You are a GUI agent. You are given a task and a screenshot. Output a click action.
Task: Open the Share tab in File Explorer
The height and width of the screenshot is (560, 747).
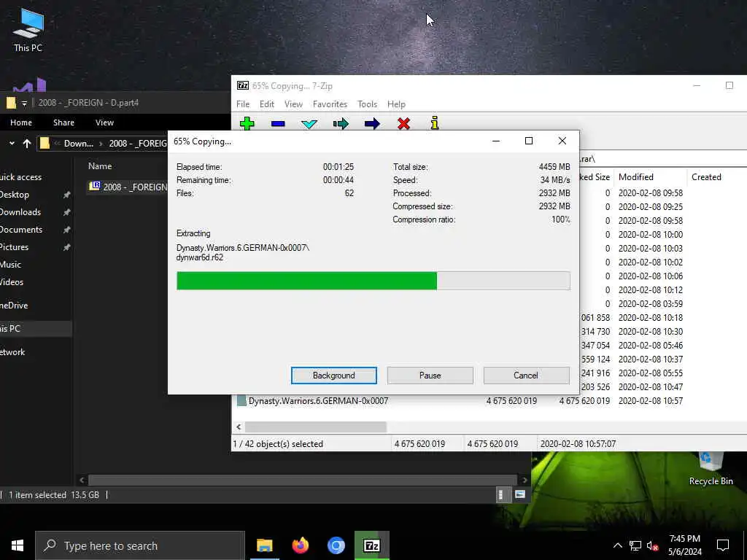[x=64, y=122]
